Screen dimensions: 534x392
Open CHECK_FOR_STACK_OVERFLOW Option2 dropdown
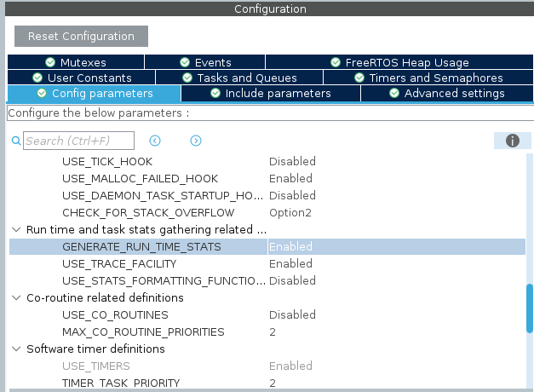[x=290, y=212]
